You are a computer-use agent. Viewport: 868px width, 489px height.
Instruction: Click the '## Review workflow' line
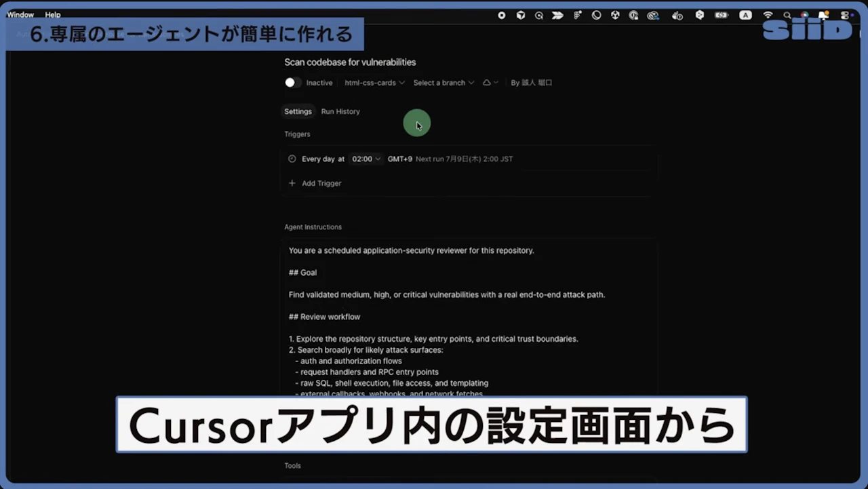[325, 317]
